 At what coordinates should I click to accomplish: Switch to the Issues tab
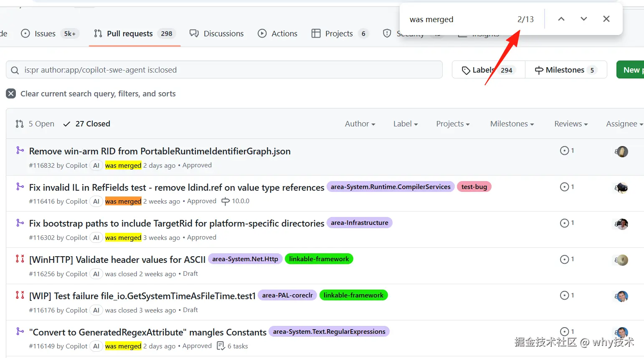coord(45,34)
